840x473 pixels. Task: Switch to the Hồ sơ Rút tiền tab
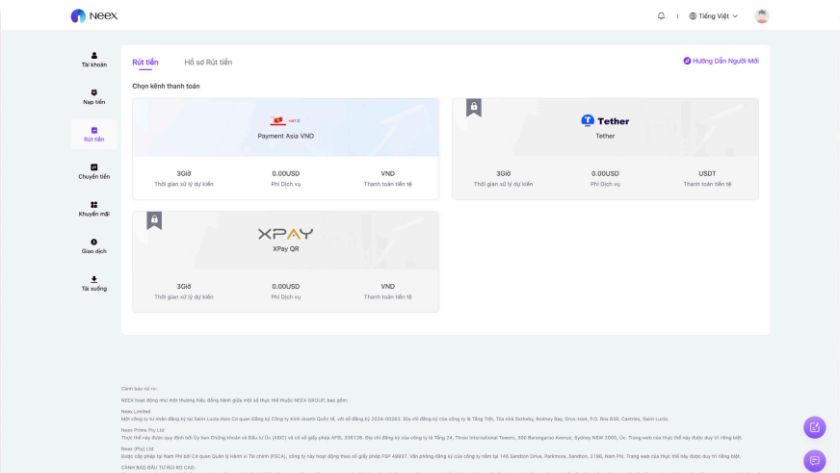208,62
